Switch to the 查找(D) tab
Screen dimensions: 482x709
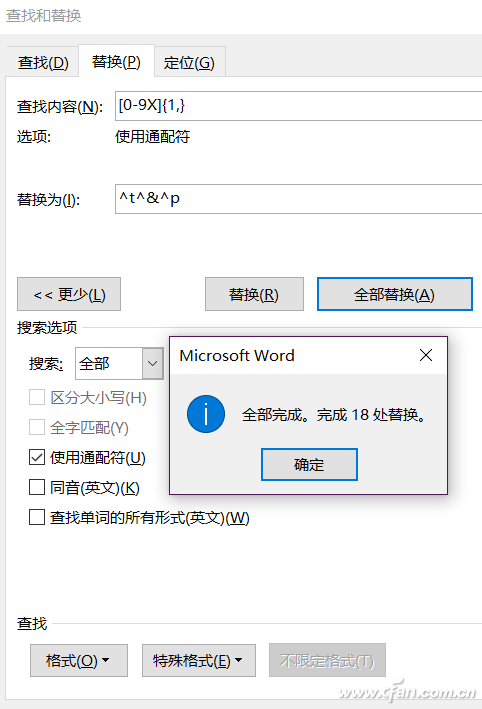click(43, 62)
